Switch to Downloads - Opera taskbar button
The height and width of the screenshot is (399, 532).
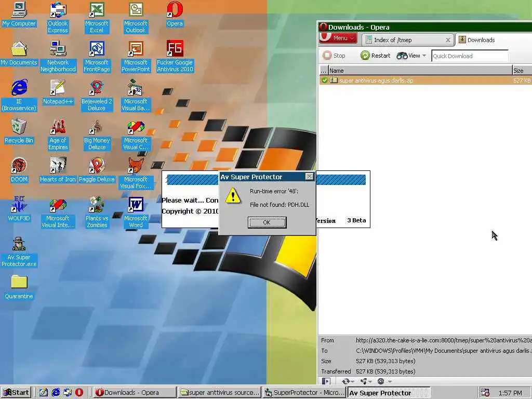135,393
